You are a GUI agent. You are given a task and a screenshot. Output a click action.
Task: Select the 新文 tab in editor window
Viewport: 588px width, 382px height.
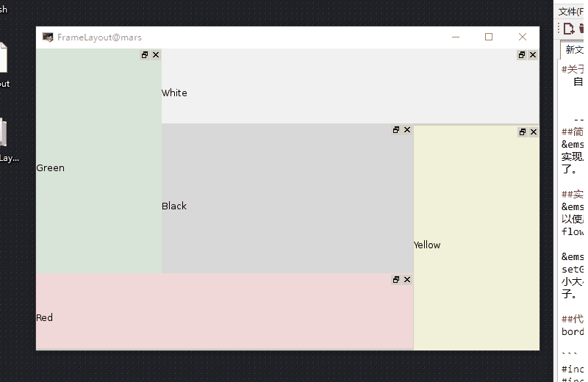573,49
